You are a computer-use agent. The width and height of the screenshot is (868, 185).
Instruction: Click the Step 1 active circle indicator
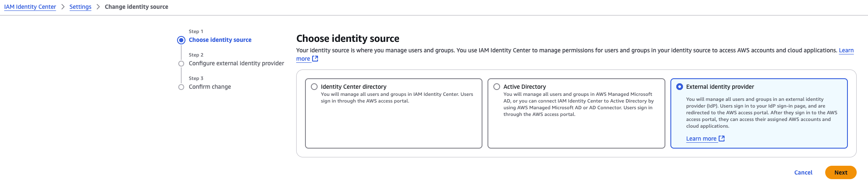(x=181, y=40)
